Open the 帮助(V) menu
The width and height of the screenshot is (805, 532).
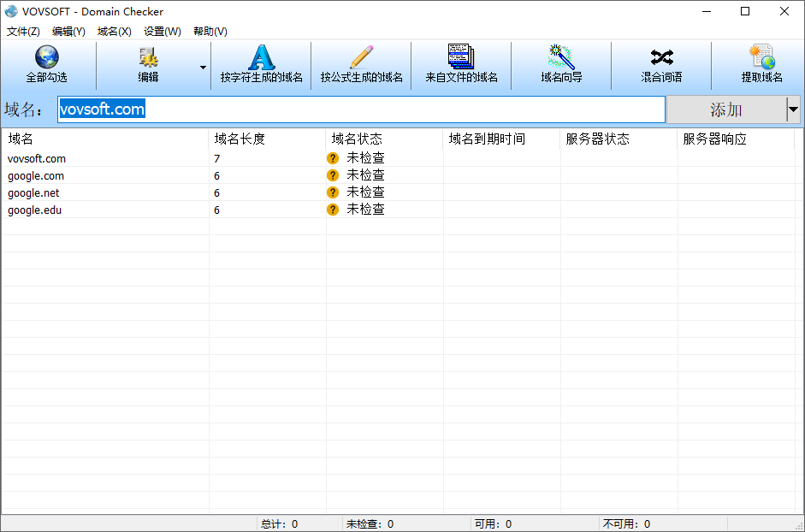[210, 32]
